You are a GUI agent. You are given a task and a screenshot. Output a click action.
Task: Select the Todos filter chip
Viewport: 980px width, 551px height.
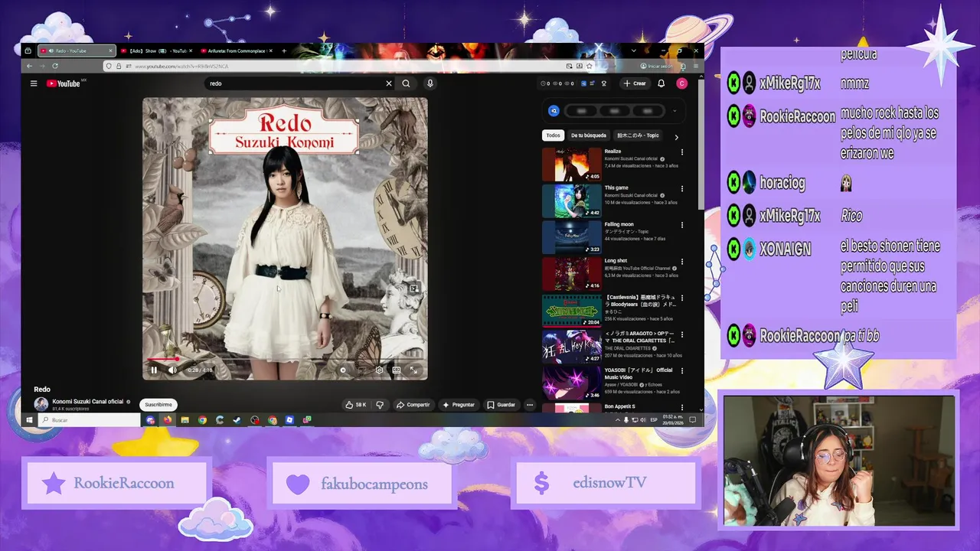coord(553,135)
